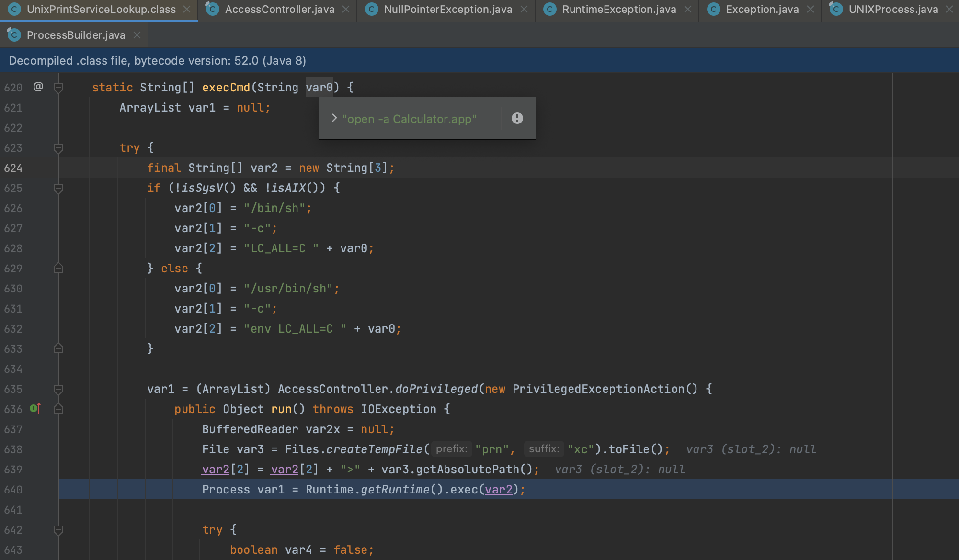959x560 pixels.
Task: Click the "env LC_ALL=C " string literal
Action: [x=295, y=329]
